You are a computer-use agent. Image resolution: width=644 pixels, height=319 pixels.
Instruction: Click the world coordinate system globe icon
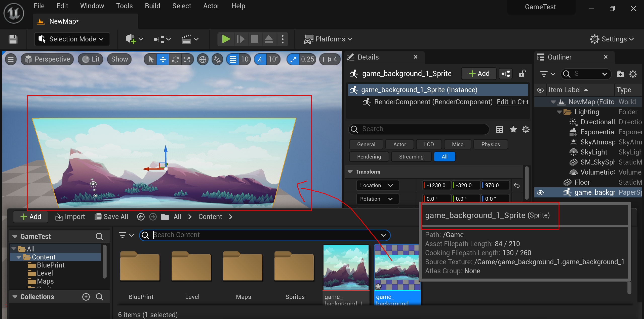click(203, 60)
